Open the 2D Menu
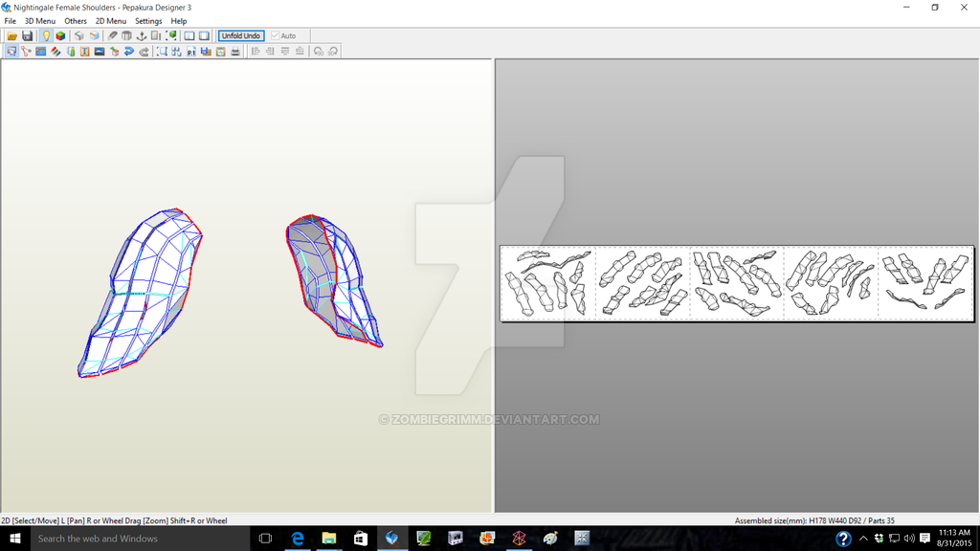Viewport: 980px width, 551px height. point(111,21)
